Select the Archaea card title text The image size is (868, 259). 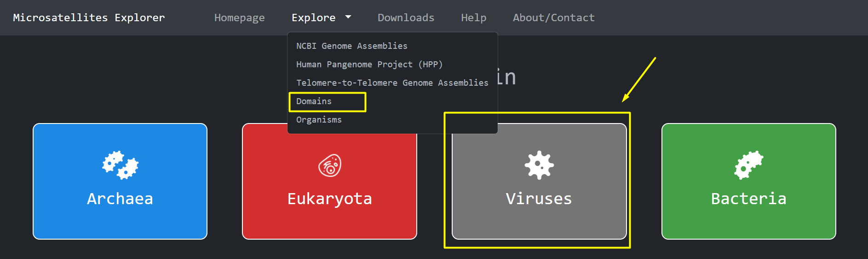coord(120,199)
